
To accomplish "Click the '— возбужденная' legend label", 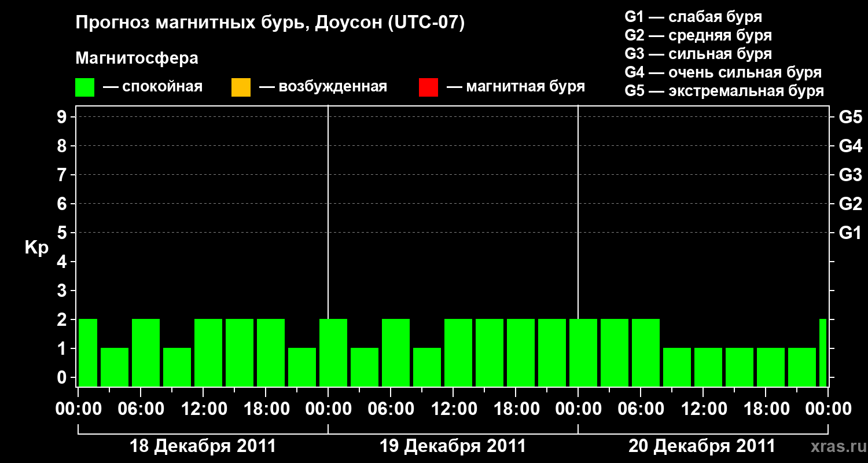I will [x=323, y=87].
